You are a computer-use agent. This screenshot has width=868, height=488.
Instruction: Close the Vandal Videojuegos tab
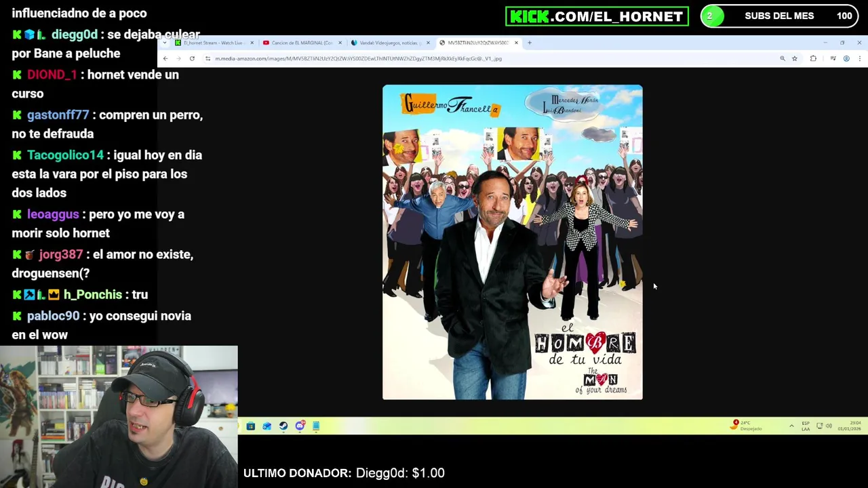(x=428, y=43)
